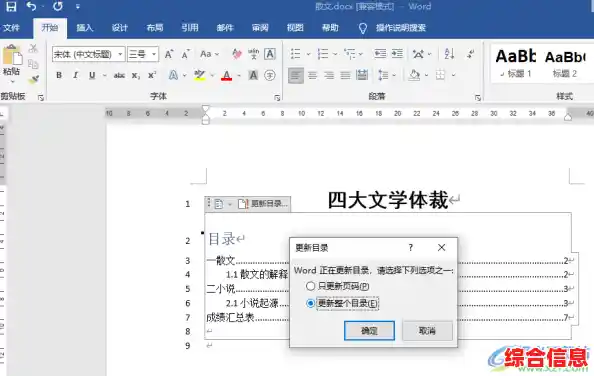Apply distributed alignment
The width and height of the screenshot is (594, 376).
[362, 75]
